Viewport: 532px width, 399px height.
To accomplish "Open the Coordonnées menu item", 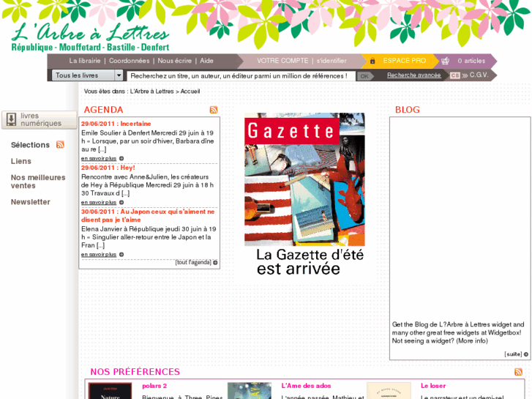I will (130, 61).
